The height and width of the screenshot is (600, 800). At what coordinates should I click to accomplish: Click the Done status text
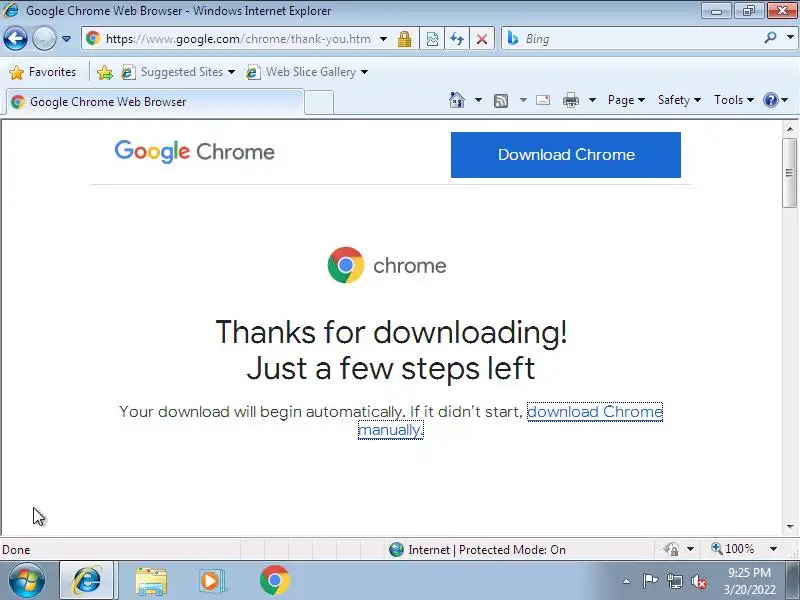pos(16,550)
